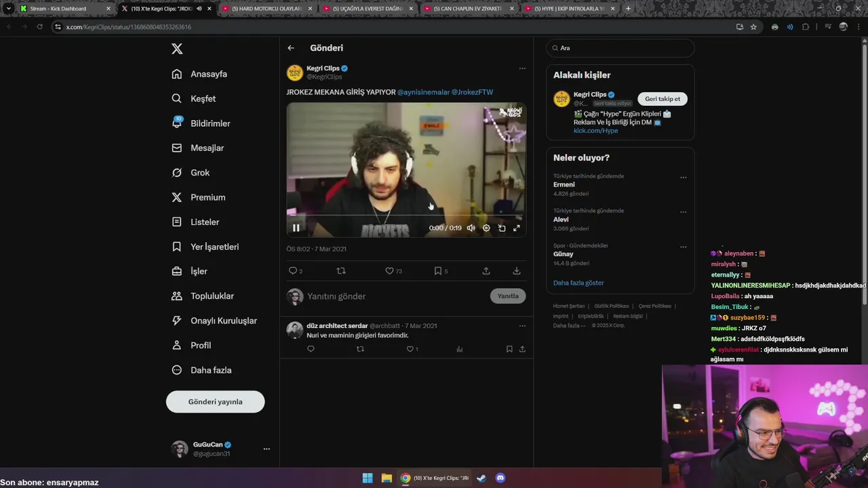Pause the video
The width and height of the screenshot is (868, 488).
[296, 228]
